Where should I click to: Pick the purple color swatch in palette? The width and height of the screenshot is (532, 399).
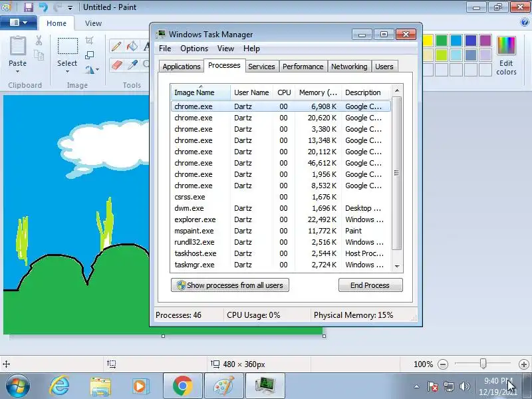pyautogui.click(x=485, y=41)
